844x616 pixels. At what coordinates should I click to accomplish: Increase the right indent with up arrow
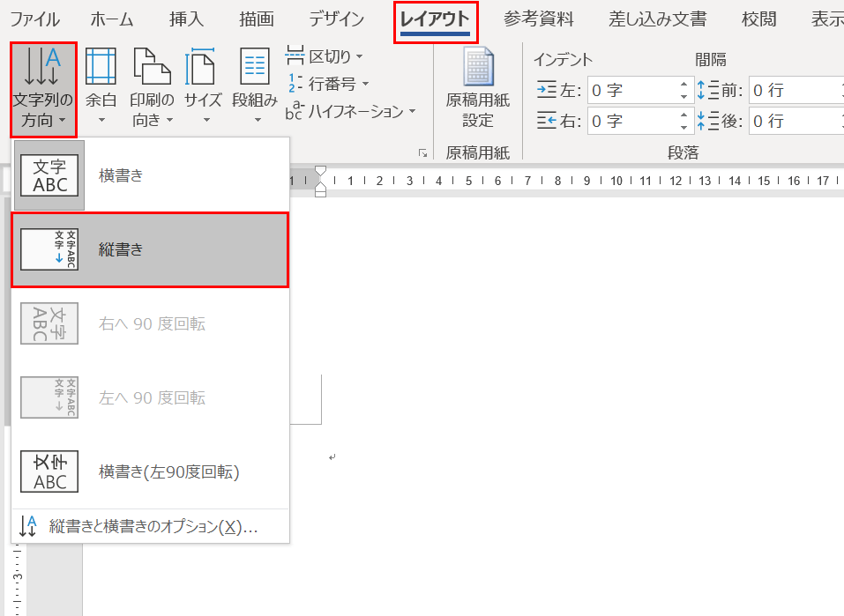tap(683, 115)
